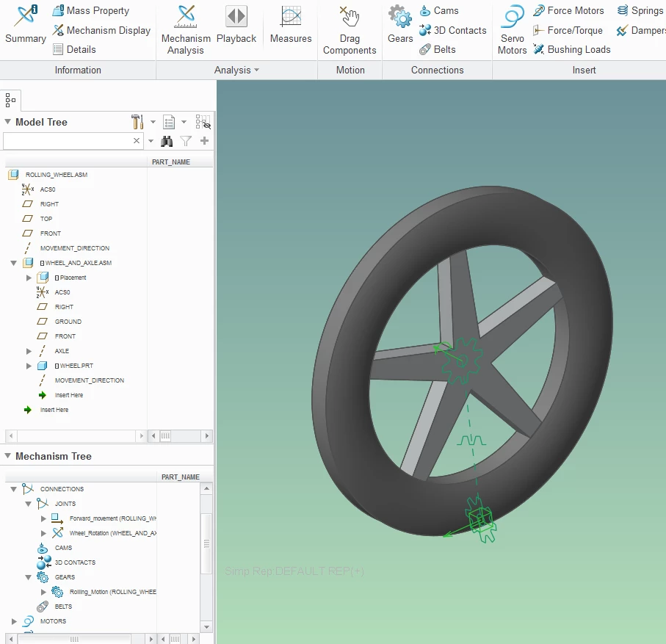The image size is (666, 644).
Task: Select the Force/Torque tool
Action: pyautogui.click(x=568, y=30)
